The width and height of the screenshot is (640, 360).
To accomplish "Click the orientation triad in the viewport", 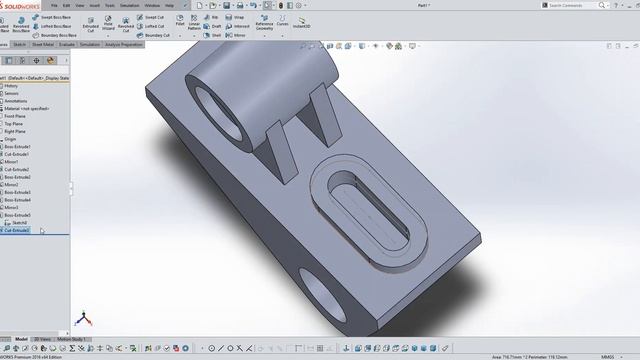I will [83, 318].
